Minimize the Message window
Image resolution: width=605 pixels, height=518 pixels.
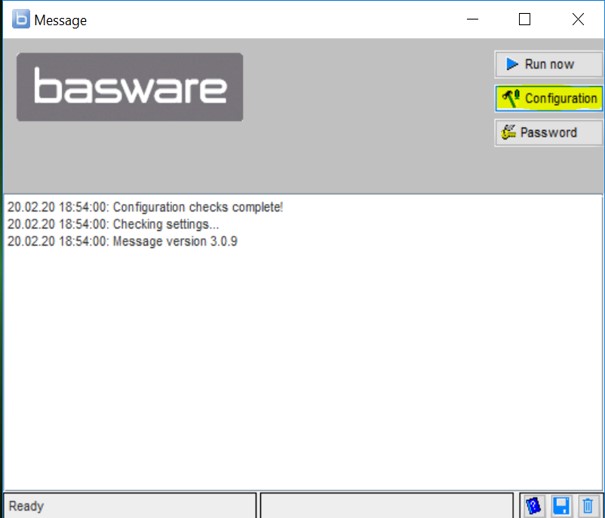click(472, 19)
